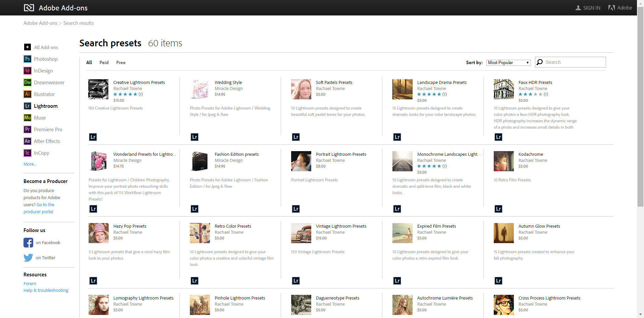Click Lr badge under Faux HDR Presets
Image resolution: width=644 pixels, height=318 pixels.
[x=498, y=137]
